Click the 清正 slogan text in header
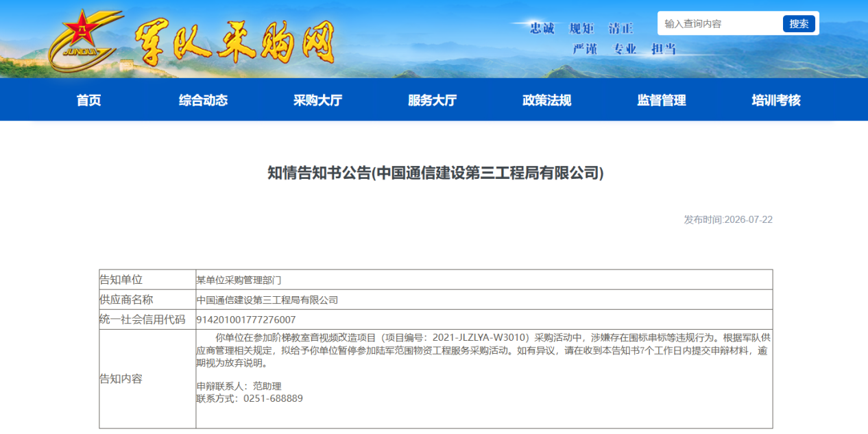868x434 pixels. click(621, 29)
